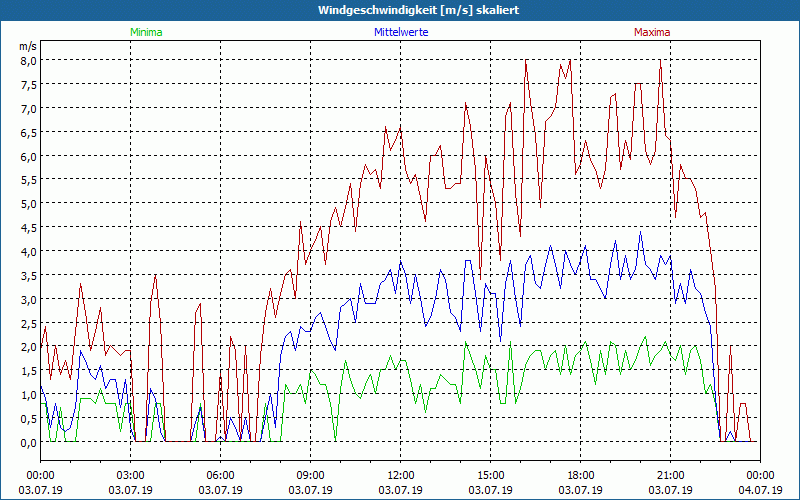This screenshot has height=500, width=800.
Task: Click the 8,0 y-axis value
Action: pyautogui.click(x=28, y=60)
